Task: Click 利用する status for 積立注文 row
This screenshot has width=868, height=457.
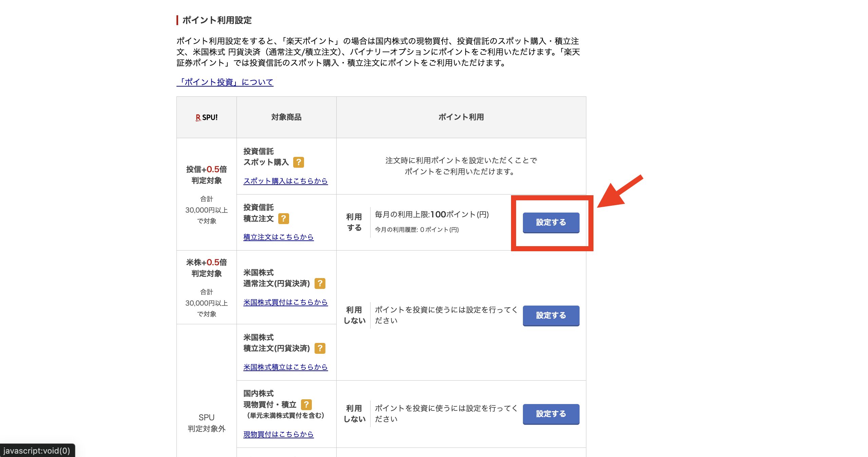Action: 354,222
